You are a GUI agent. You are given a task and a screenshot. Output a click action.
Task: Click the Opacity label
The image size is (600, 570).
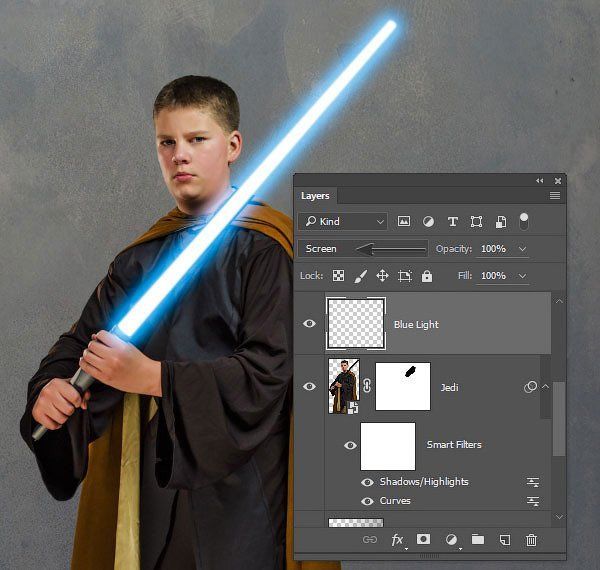click(454, 249)
